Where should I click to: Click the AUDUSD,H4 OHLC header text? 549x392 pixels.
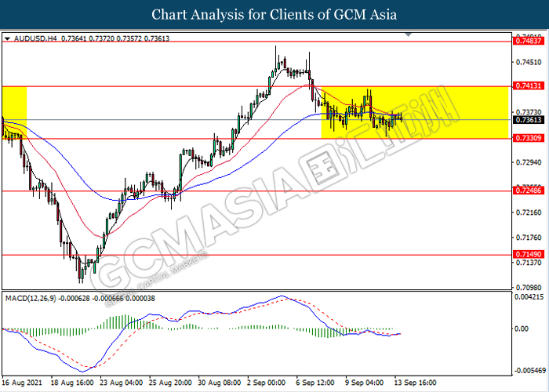click(x=92, y=38)
